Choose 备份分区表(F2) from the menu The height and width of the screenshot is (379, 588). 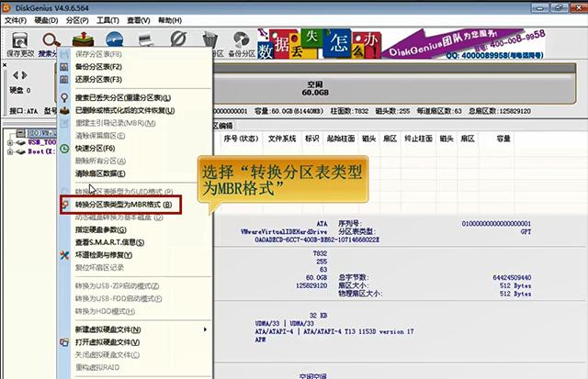coord(101,68)
